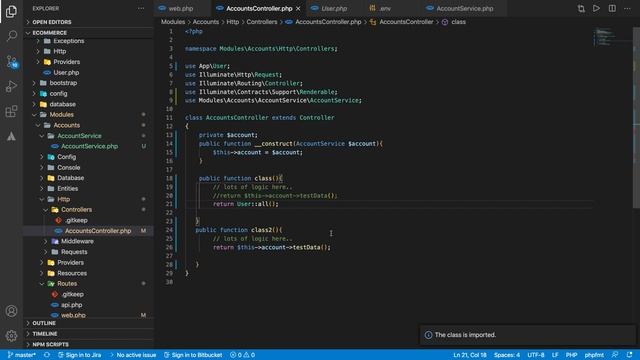Open the Atlassian view in activity bar
This screenshot has height=360, width=640.
pyautogui.click(x=11, y=136)
